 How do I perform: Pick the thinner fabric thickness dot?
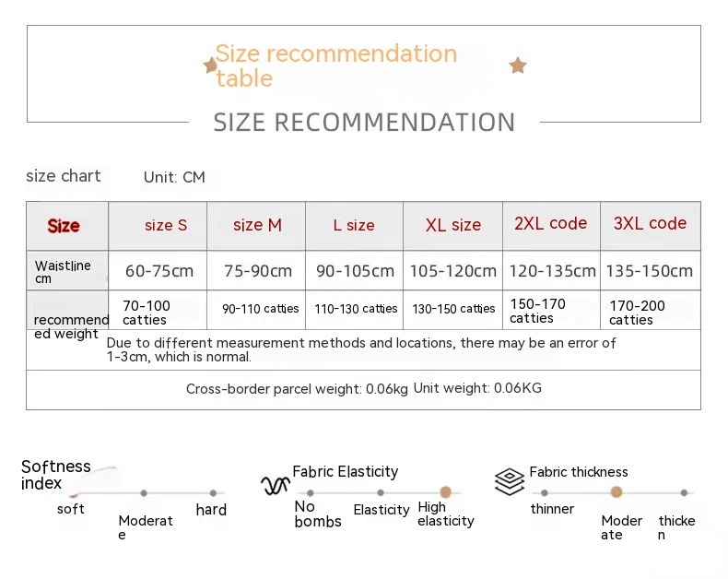point(545,493)
